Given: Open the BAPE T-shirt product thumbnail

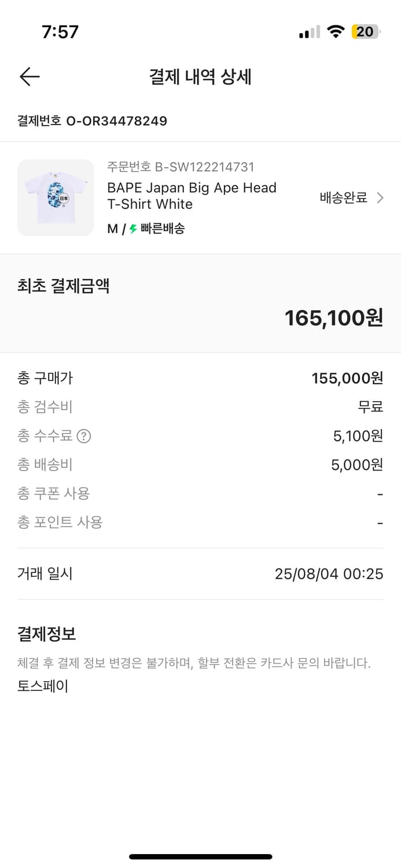Looking at the screenshot, I should pos(56,198).
